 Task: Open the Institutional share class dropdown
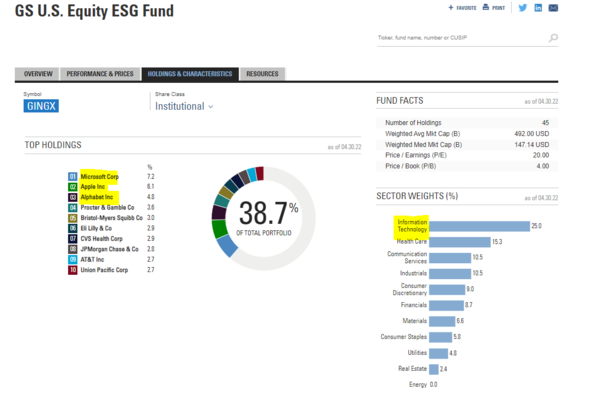(x=184, y=106)
